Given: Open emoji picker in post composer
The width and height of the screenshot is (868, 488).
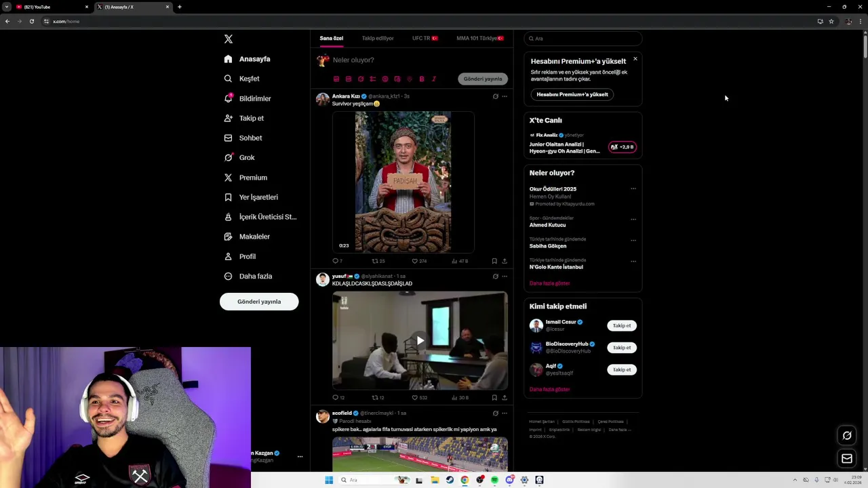Looking at the screenshot, I should pyautogui.click(x=385, y=79).
